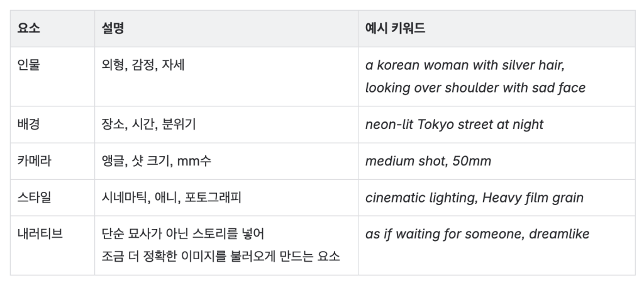Click the '앵글, 샷 크기, mm수' cell
The image size is (644, 285).
tap(157, 160)
